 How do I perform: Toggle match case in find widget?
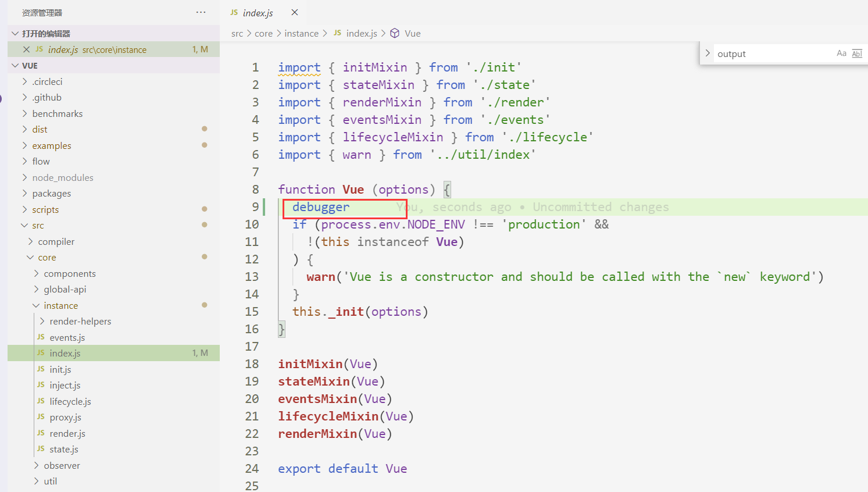coord(841,54)
